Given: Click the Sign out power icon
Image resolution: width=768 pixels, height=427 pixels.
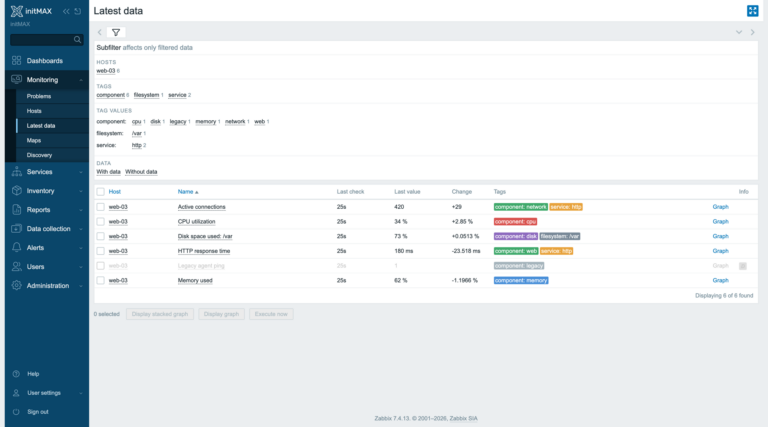Looking at the screenshot, I should pyautogui.click(x=16, y=412).
